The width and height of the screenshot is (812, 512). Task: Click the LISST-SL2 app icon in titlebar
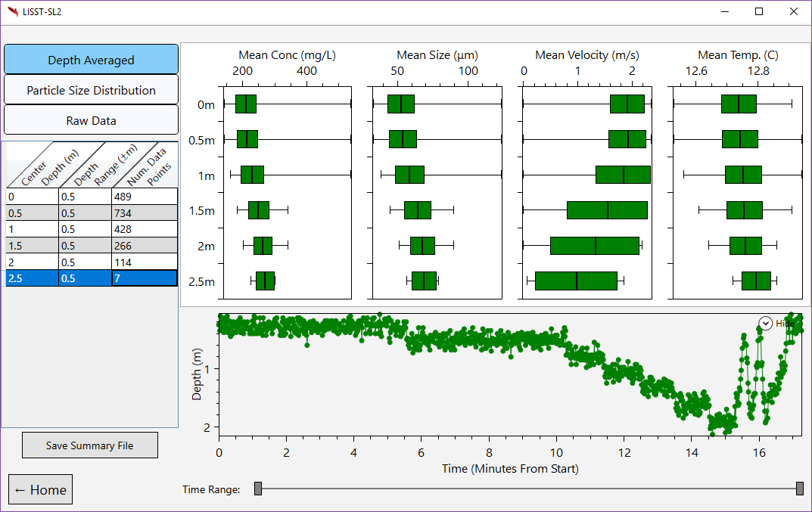pos(14,11)
